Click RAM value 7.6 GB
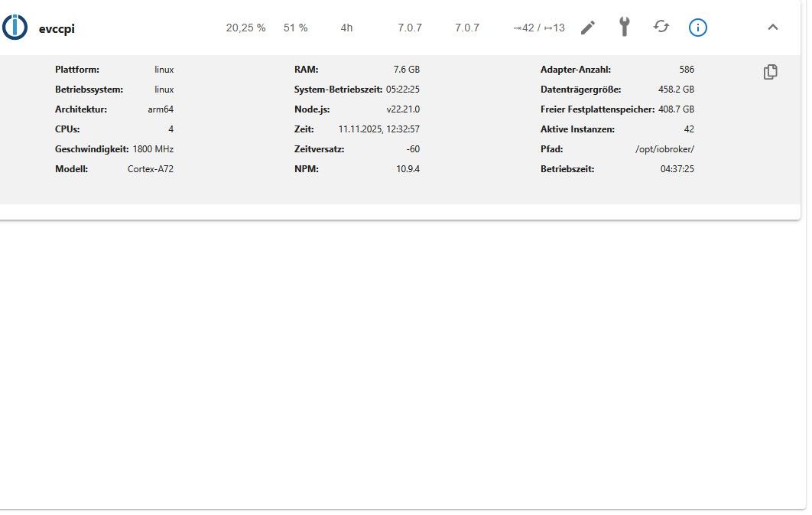This screenshot has height=515, width=812. (407, 70)
